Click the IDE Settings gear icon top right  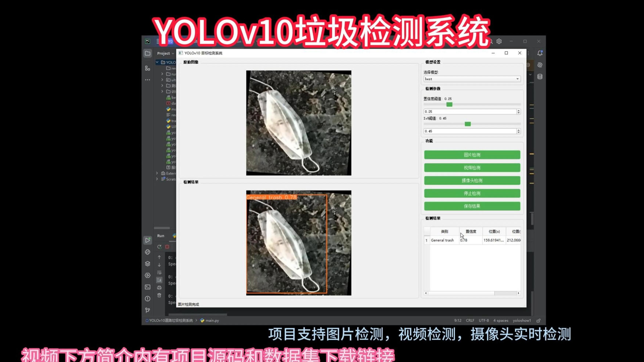pyautogui.click(x=499, y=41)
